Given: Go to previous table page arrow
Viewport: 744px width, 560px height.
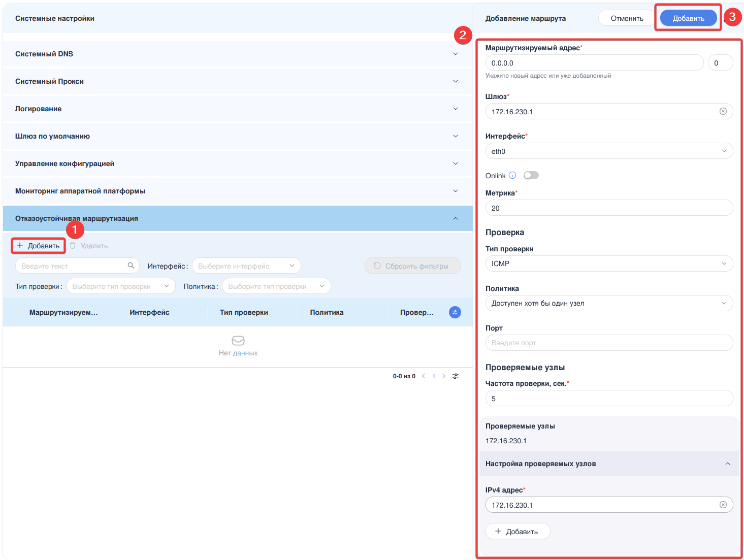Looking at the screenshot, I should (424, 376).
